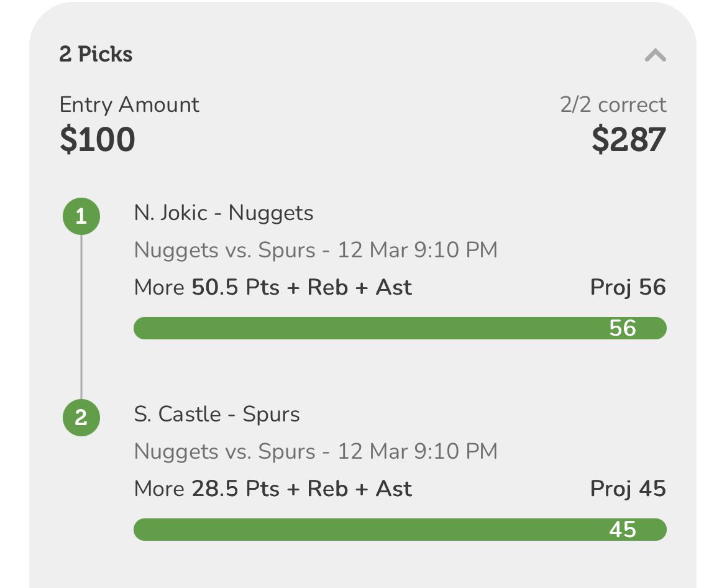Tap the $100 entry amount value
This screenshot has height=588, width=727.
pyautogui.click(x=98, y=139)
